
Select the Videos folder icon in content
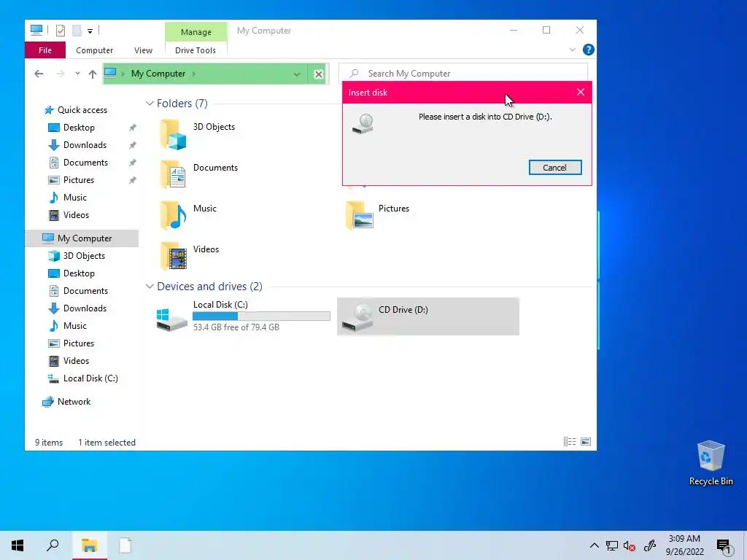pyautogui.click(x=173, y=256)
